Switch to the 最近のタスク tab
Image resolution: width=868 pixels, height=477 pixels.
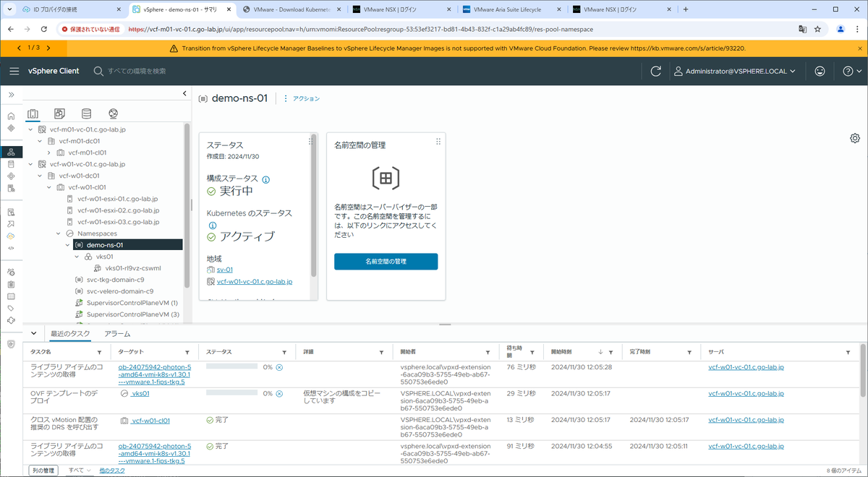(69, 334)
